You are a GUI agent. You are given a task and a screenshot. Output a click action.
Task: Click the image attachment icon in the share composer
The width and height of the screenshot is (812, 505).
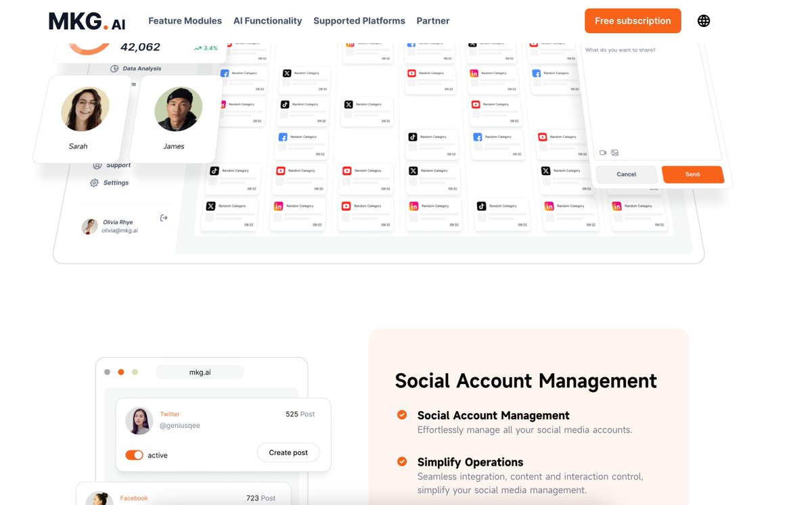pyautogui.click(x=614, y=153)
